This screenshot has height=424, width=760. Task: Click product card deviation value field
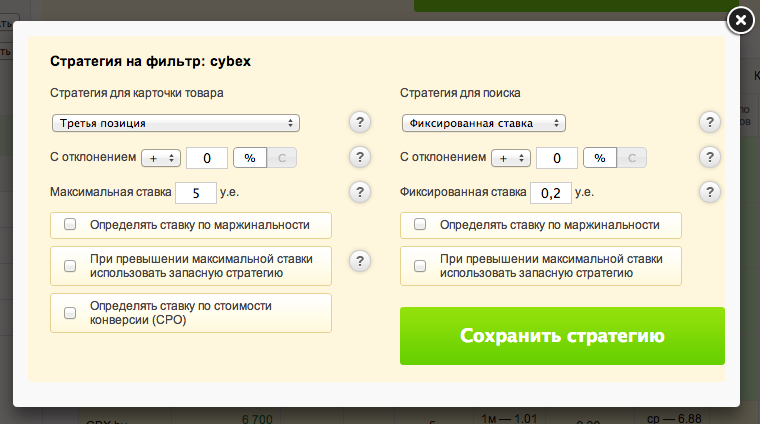click(x=207, y=158)
